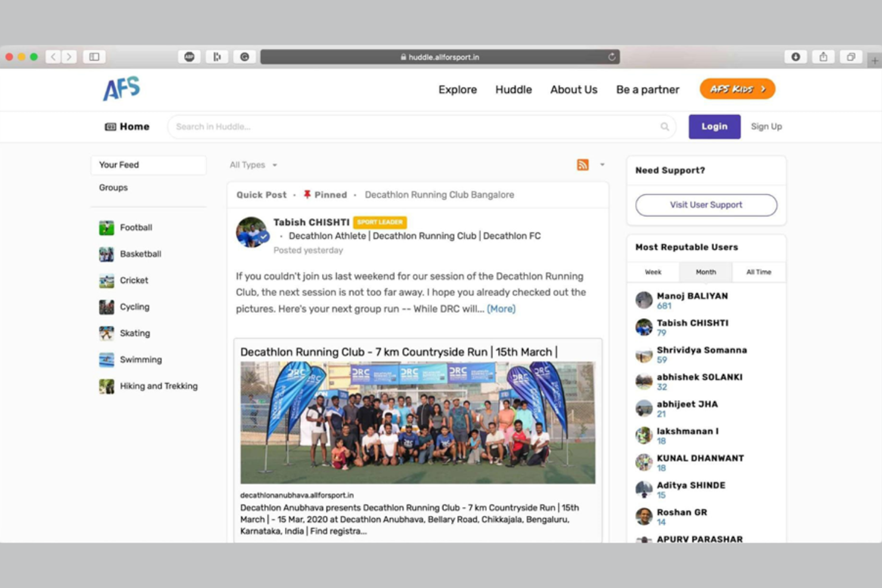Click 'Posted yesterday' timestamp
The width and height of the screenshot is (882, 588).
pyautogui.click(x=308, y=250)
